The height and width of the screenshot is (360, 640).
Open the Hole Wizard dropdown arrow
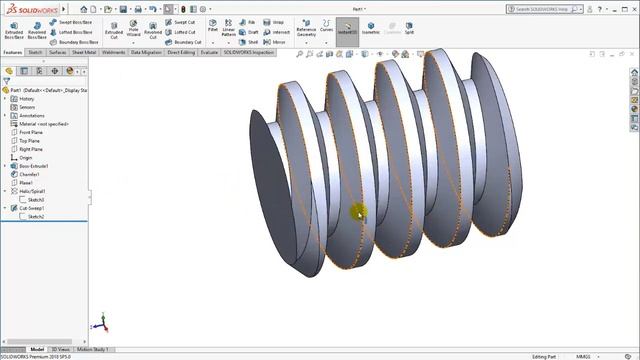click(x=133, y=42)
